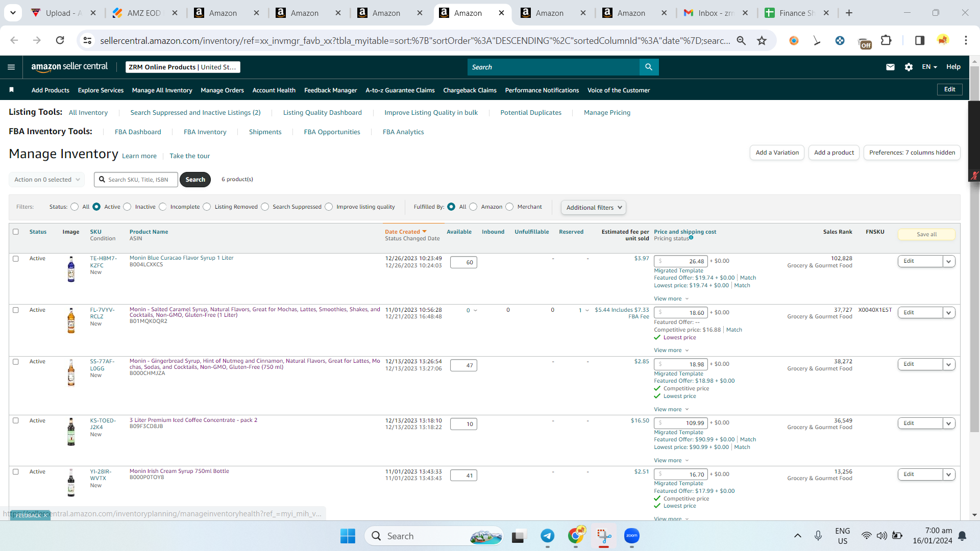The image size is (980, 551).
Task: Click the Chrome icon in the taskbar
Action: coord(576,536)
